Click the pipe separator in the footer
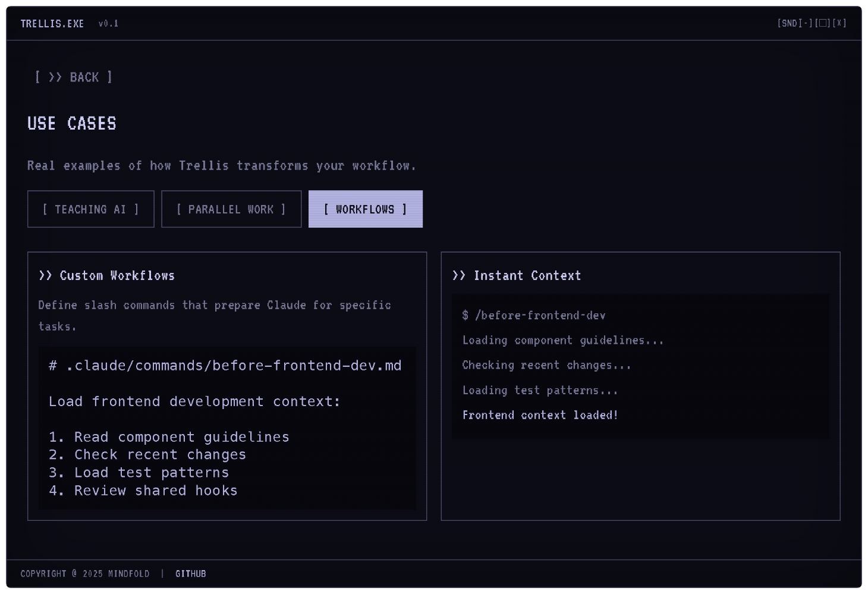This screenshot has width=868, height=594. click(163, 574)
